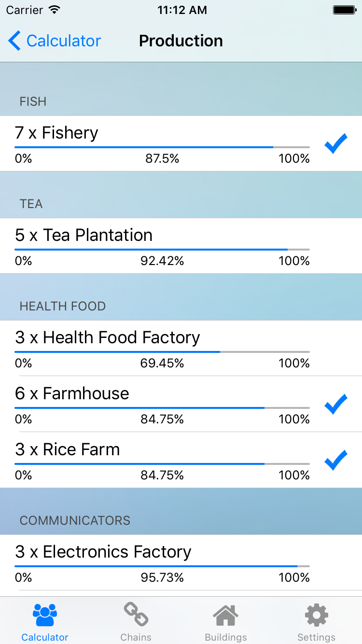Viewport: 362px width, 644px height.
Task: Toggle the Farmhouse checkmark
Action: coord(336,404)
